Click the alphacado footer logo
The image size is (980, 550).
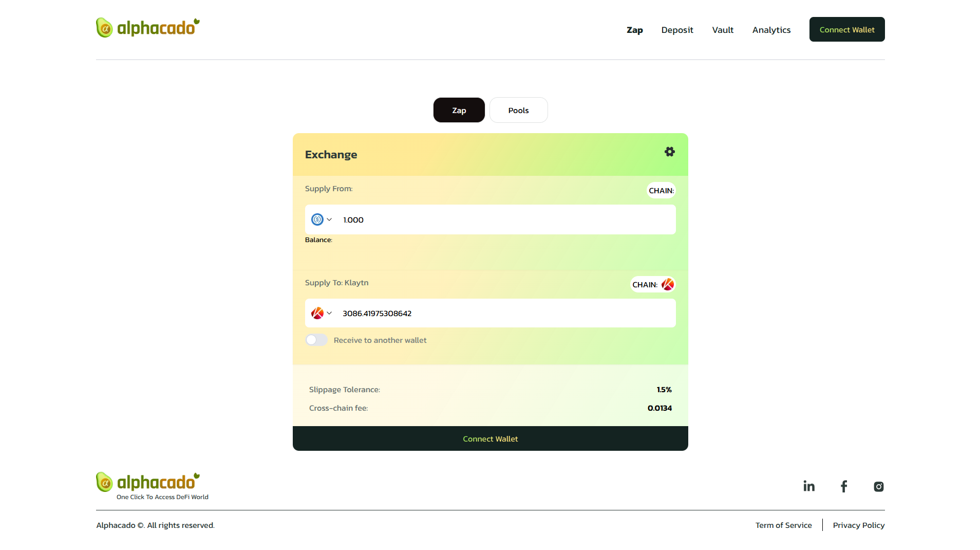tap(148, 482)
